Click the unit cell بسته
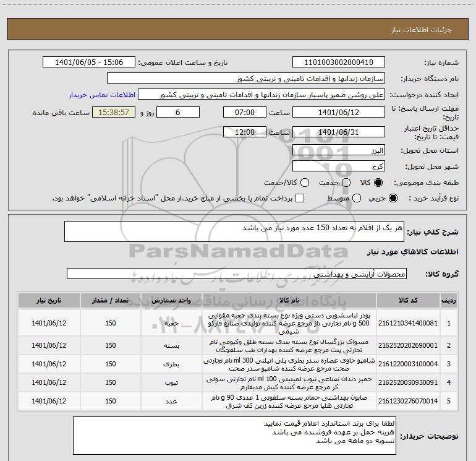476x461 pixels. click(171, 346)
